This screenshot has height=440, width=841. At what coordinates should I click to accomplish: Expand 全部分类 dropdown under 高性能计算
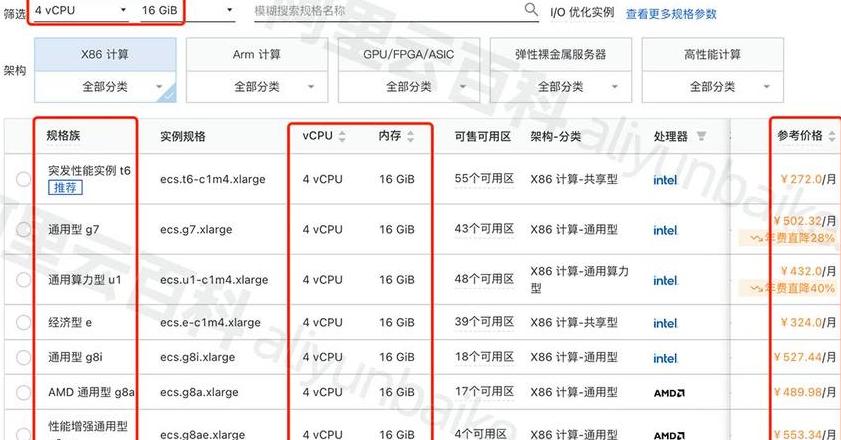click(712, 86)
